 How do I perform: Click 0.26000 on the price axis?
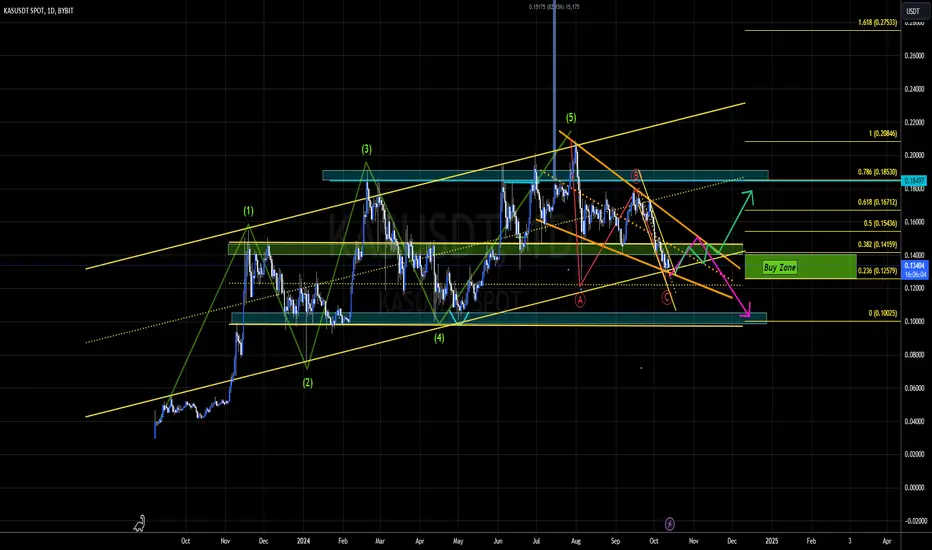point(914,56)
